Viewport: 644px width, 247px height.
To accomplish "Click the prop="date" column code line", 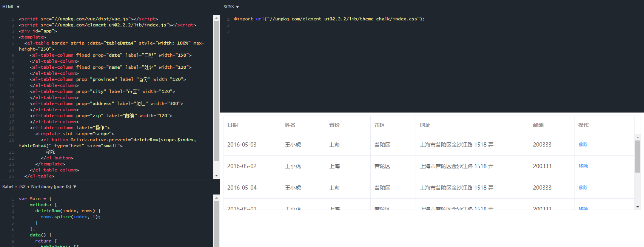I will pyautogui.click(x=111, y=55).
